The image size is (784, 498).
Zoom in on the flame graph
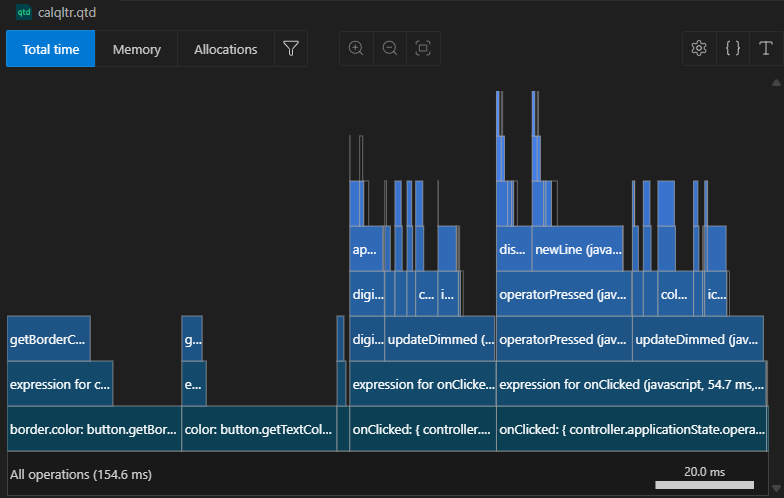(356, 49)
